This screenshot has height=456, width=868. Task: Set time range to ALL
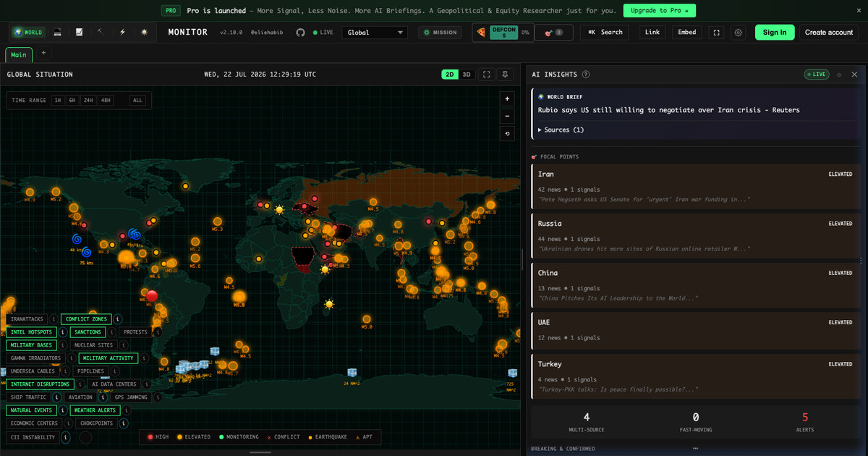pyautogui.click(x=137, y=101)
